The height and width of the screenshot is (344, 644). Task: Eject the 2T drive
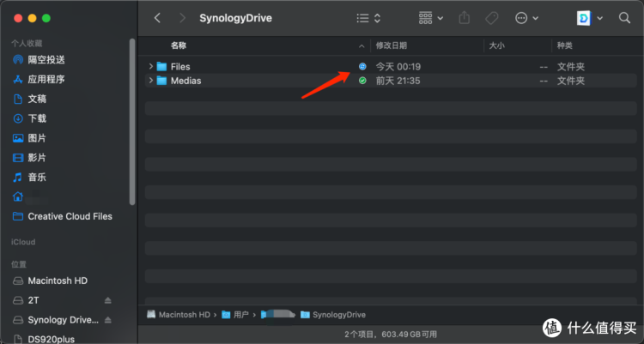click(x=107, y=300)
